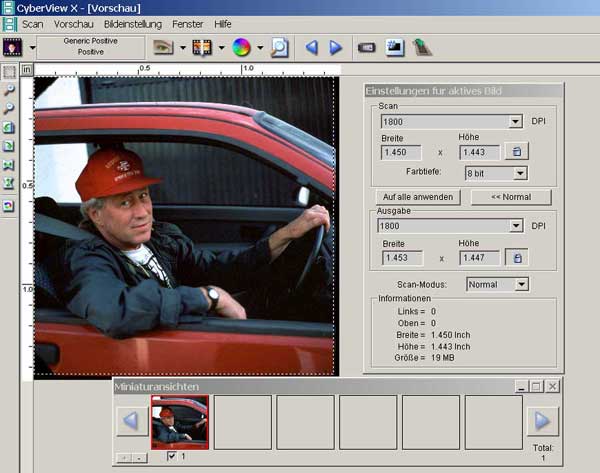
Task: Open the Bildeinstellung menu
Action: click(x=132, y=23)
